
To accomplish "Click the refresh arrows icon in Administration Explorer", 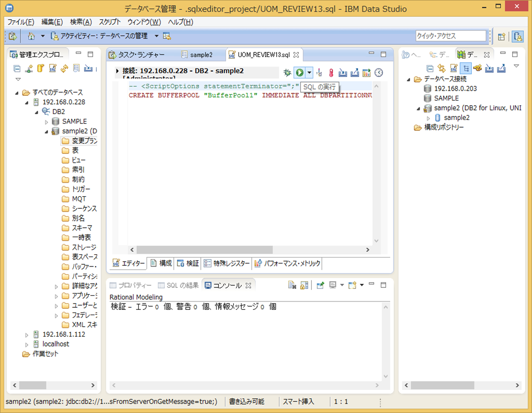I will click(64, 69).
